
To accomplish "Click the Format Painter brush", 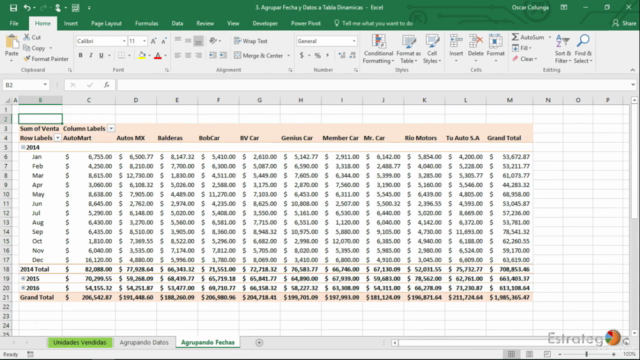I will 27,59.
